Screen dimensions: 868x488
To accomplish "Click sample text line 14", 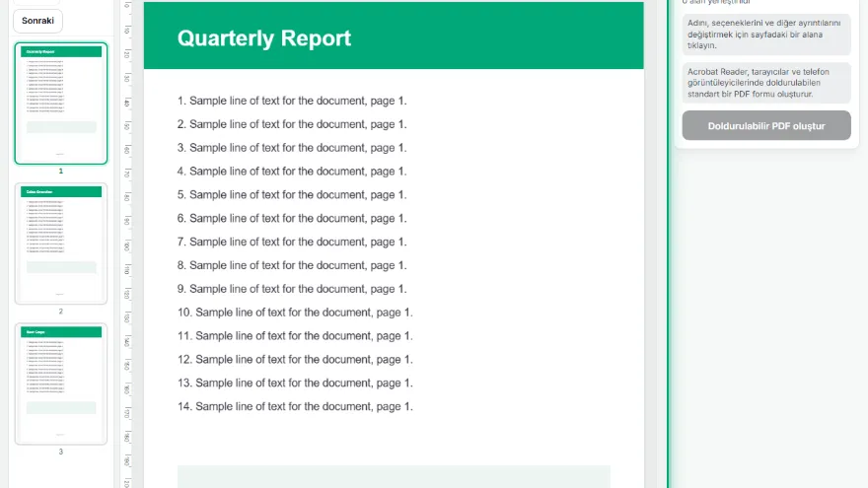I will 295,406.
